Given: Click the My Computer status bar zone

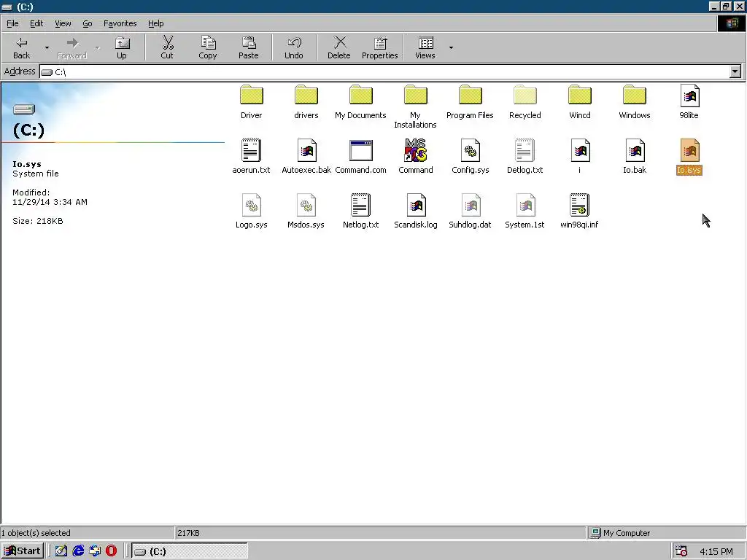Looking at the screenshot, I should pyautogui.click(x=666, y=533).
